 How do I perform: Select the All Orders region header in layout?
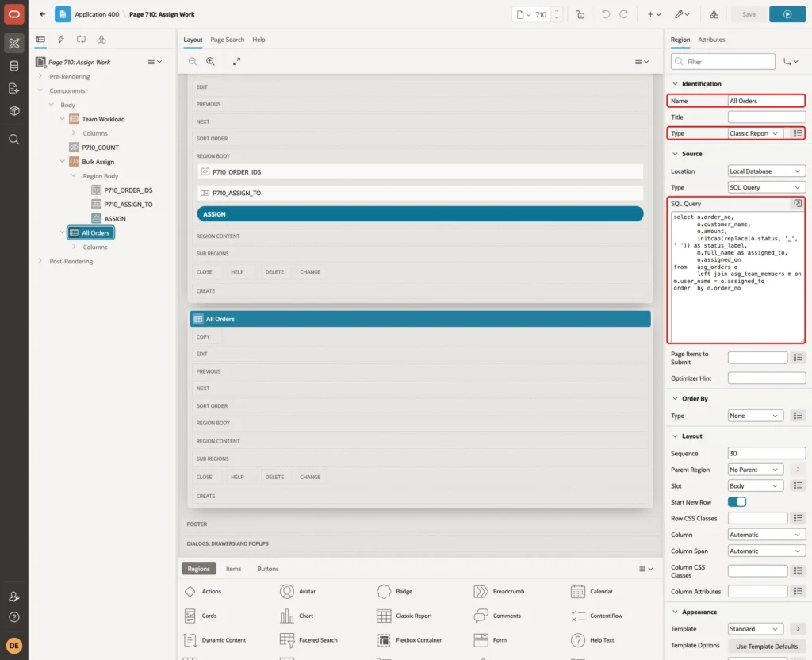420,319
